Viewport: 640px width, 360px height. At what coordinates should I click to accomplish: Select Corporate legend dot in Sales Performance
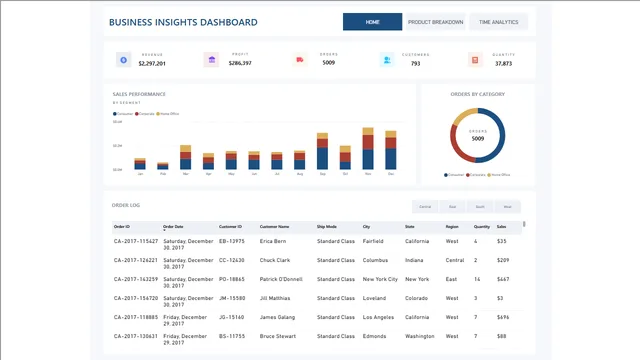pos(137,114)
